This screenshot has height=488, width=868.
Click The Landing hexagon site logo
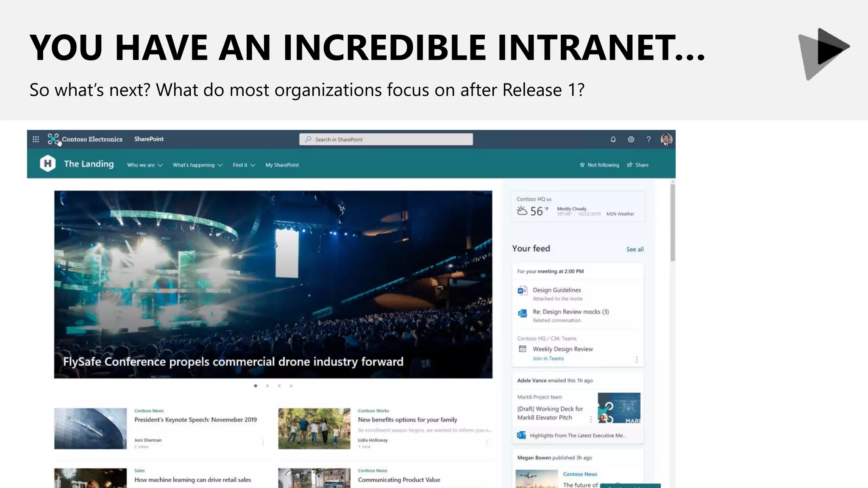coord(47,164)
